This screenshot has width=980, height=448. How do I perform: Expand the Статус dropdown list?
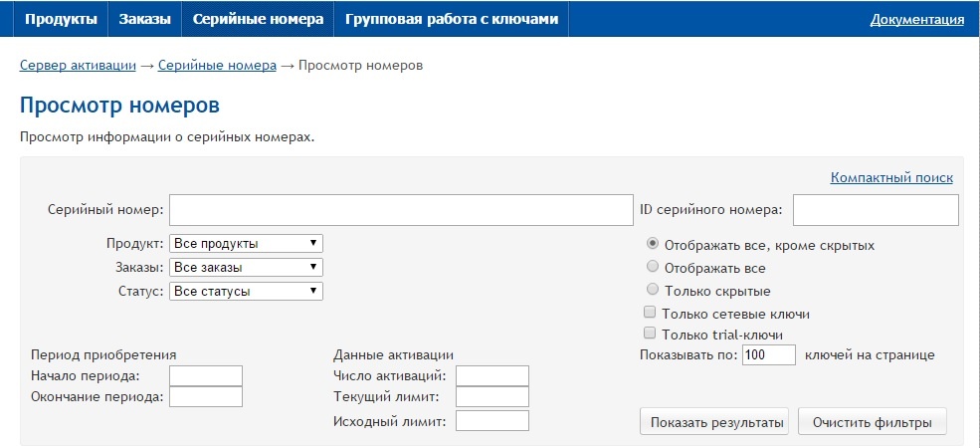(x=246, y=291)
